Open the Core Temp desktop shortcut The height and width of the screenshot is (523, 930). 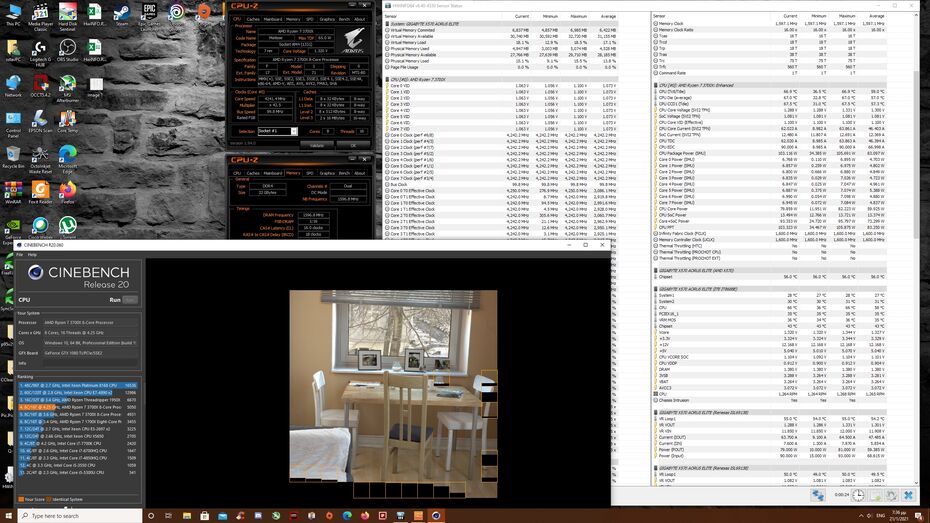[68, 120]
